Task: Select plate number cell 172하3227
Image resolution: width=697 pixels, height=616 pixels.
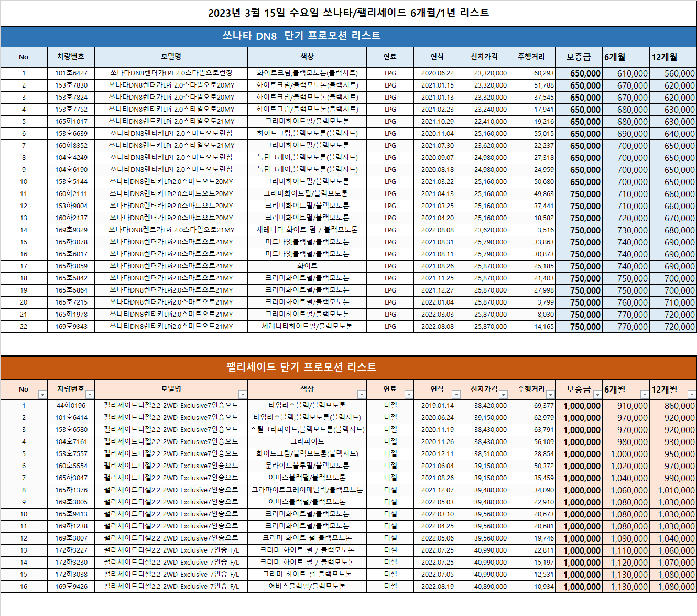Action: coord(71,550)
